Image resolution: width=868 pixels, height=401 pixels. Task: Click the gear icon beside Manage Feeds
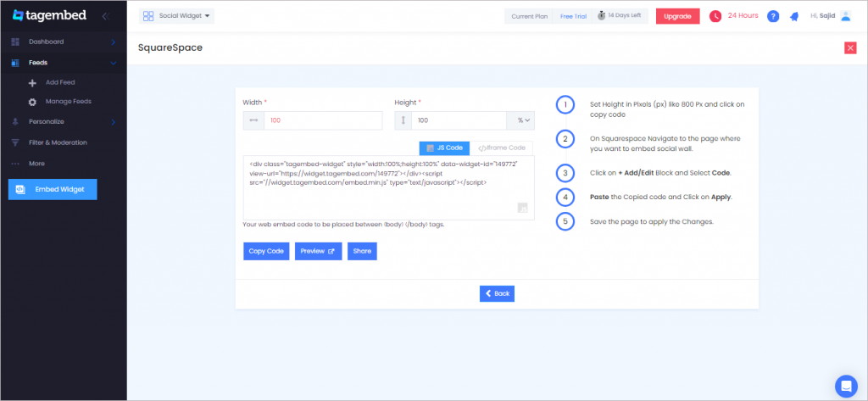pos(32,103)
